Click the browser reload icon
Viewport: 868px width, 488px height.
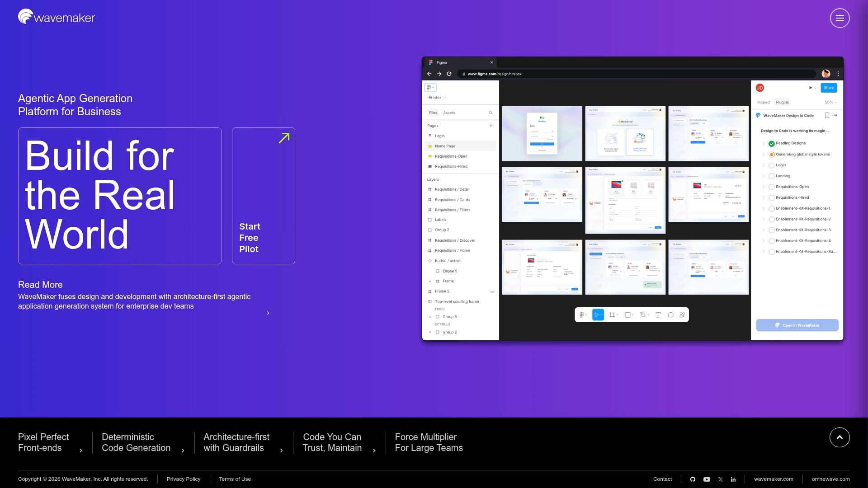449,74
